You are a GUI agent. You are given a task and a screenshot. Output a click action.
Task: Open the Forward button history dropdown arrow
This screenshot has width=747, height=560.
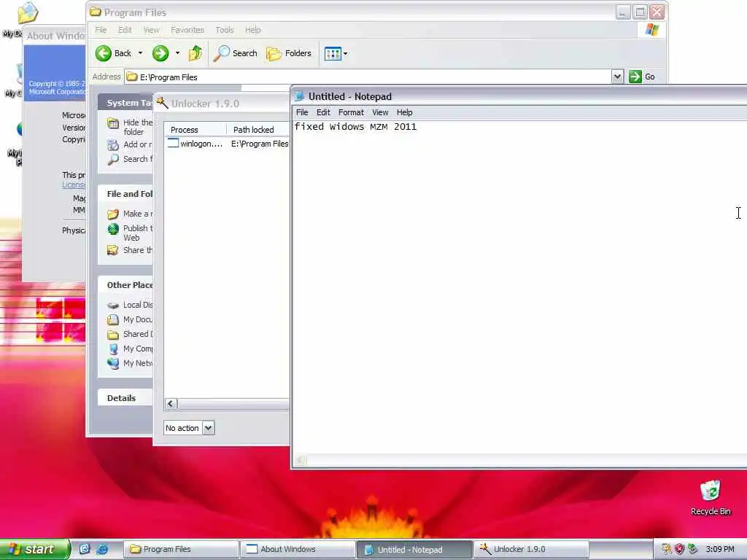coord(177,53)
